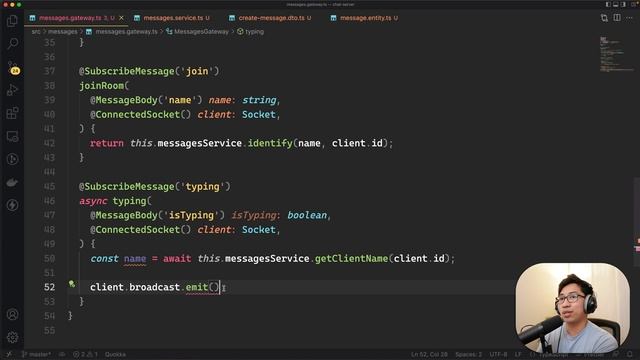The width and height of the screenshot is (640, 360).
Task: Click the 'joinRoom' method name on line 38
Action: (101, 86)
